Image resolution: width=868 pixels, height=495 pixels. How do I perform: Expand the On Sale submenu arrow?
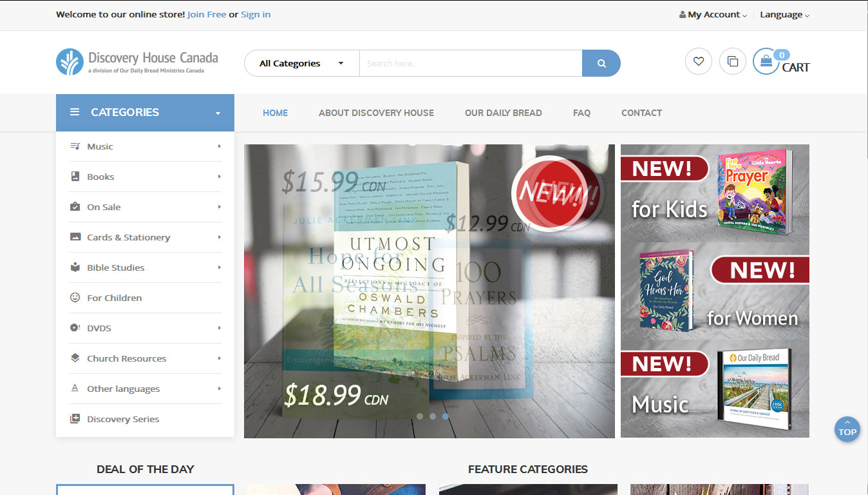(219, 207)
